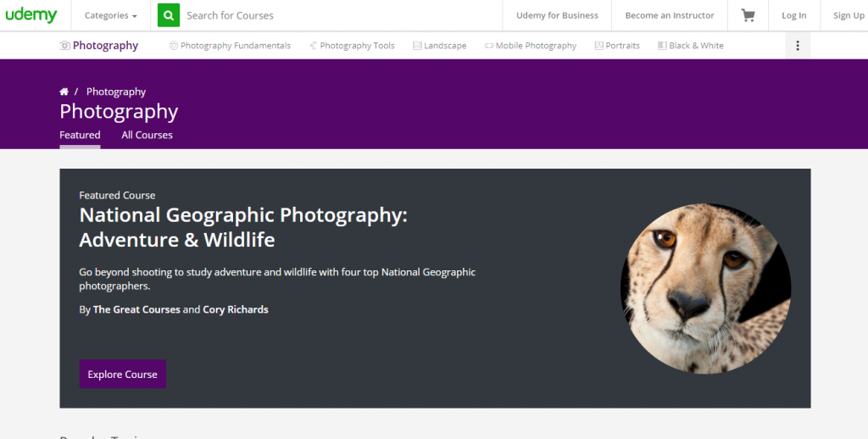Open Portraits subcategory
The width and height of the screenshot is (868, 439).
(x=622, y=46)
